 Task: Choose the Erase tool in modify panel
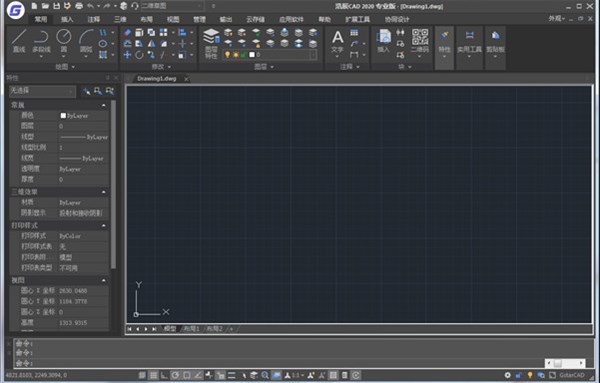[x=128, y=33]
